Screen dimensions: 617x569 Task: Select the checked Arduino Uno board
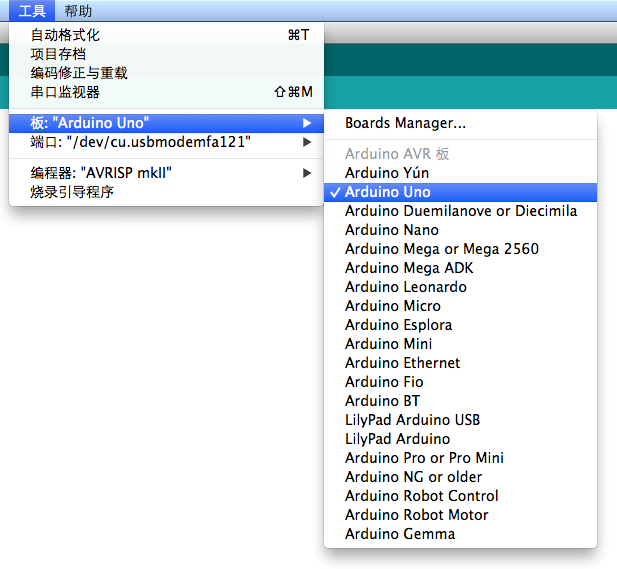[x=388, y=192]
